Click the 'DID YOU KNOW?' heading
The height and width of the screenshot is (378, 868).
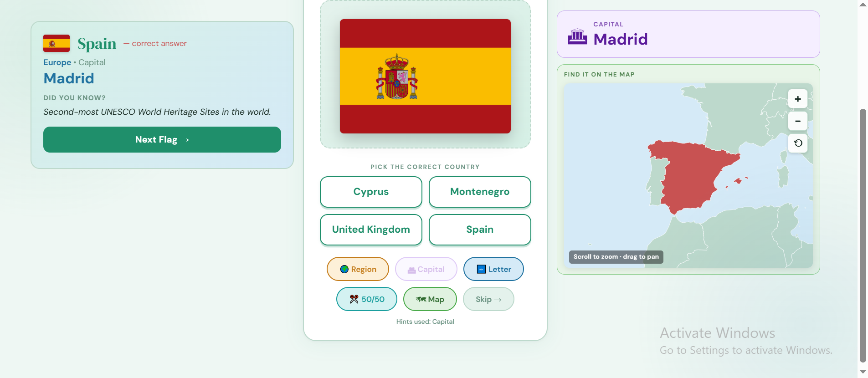point(74,98)
